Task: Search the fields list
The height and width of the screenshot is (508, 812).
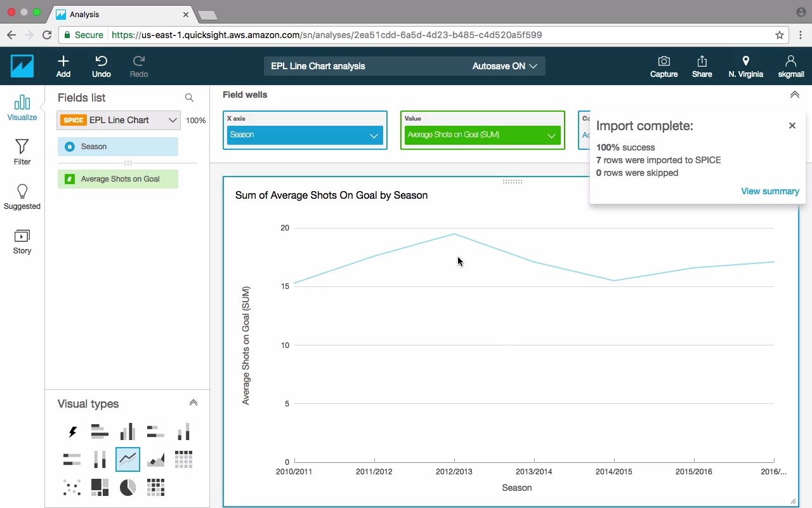Action: tap(189, 98)
